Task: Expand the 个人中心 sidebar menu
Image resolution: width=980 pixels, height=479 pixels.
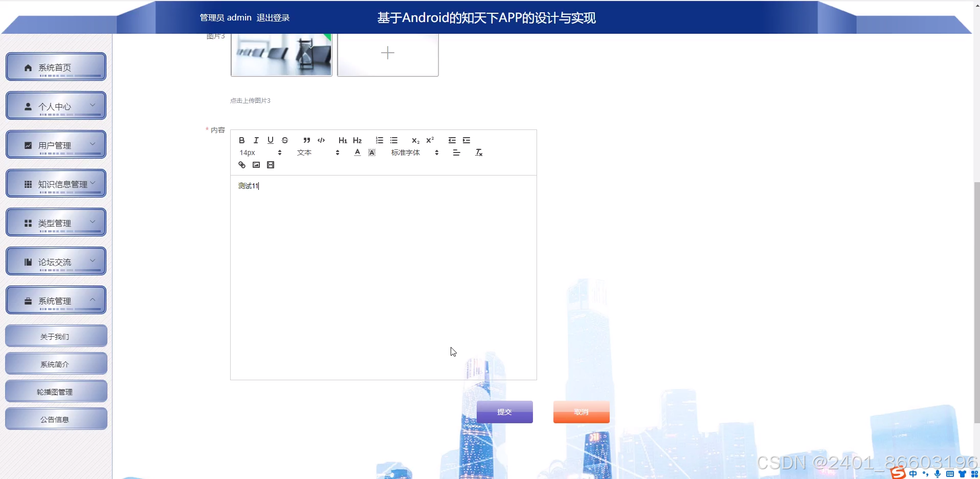Action: pyautogui.click(x=56, y=106)
